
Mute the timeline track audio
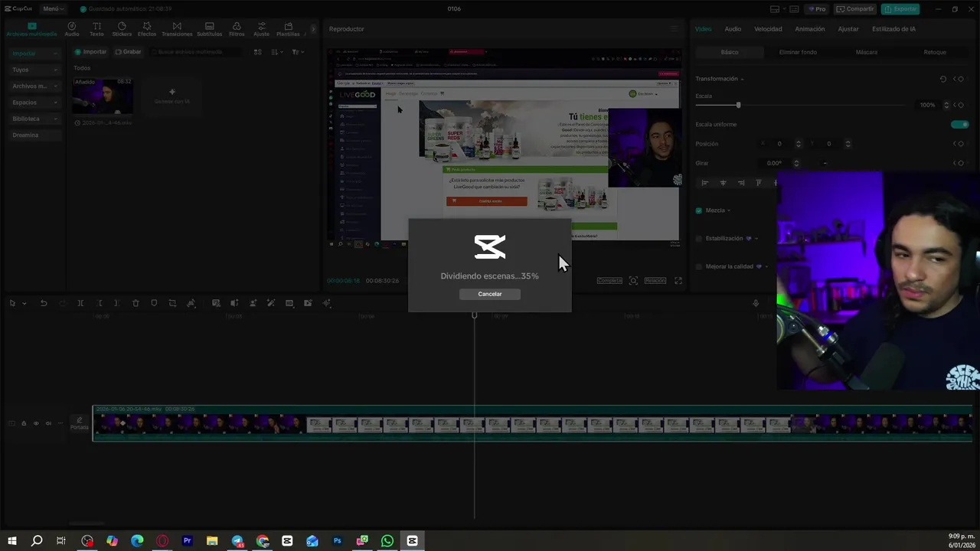pyautogui.click(x=48, y=423)
